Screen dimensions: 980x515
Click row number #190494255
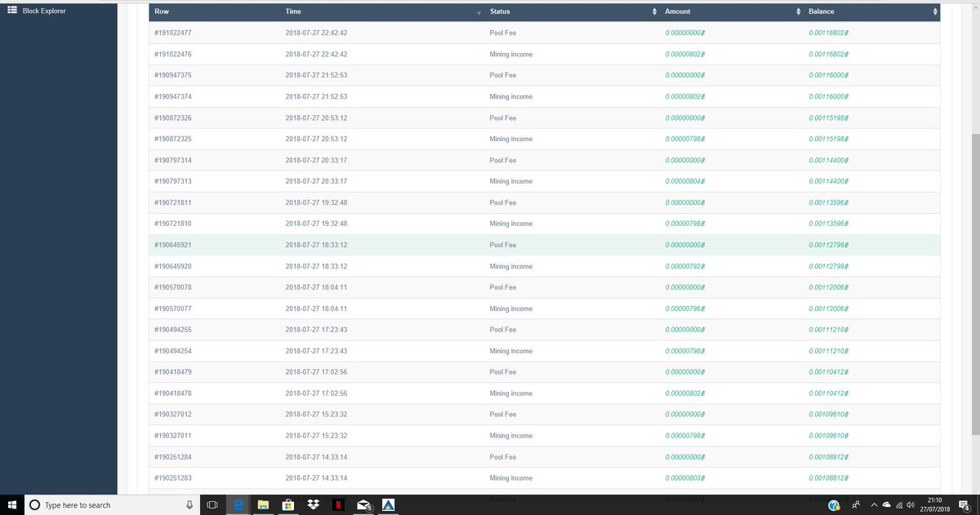[x=173, y=330]
